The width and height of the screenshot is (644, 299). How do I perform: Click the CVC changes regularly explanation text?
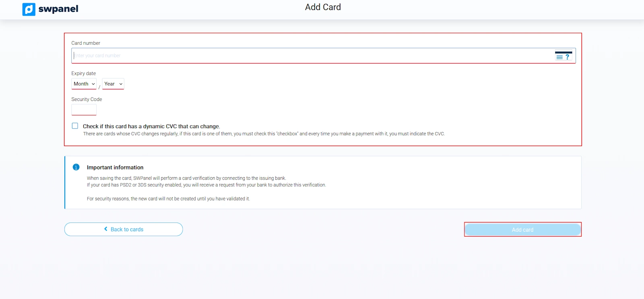(x=264, y=134)
